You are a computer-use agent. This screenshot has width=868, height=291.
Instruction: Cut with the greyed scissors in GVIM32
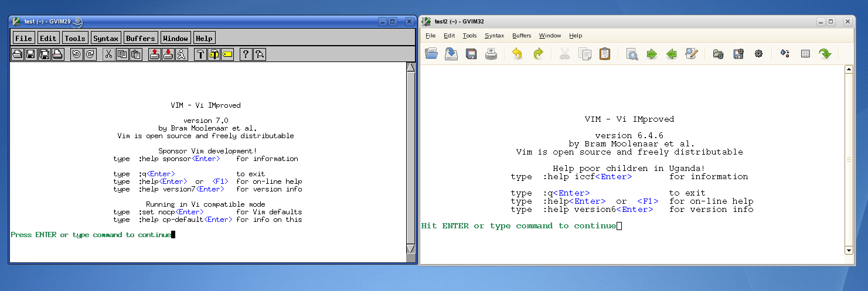[564, 54]
